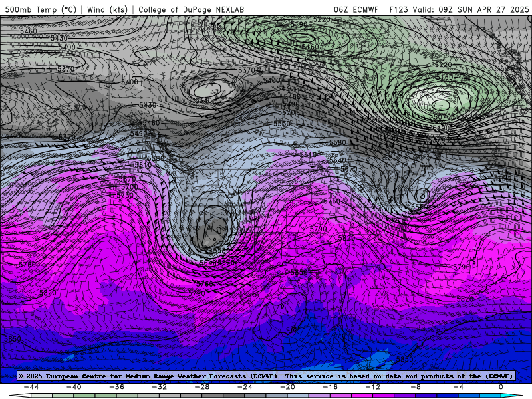The width and height of the screenshot is (532, 399).
Task: Select the 0 colorbar value
Action: [x=501, y=387]
